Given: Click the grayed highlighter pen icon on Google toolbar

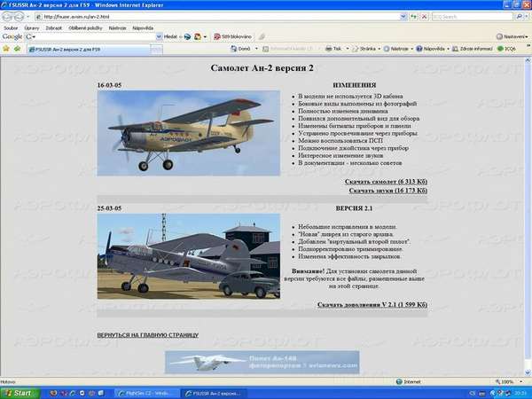Looking at the screenshot, I should tap(262, 36).
